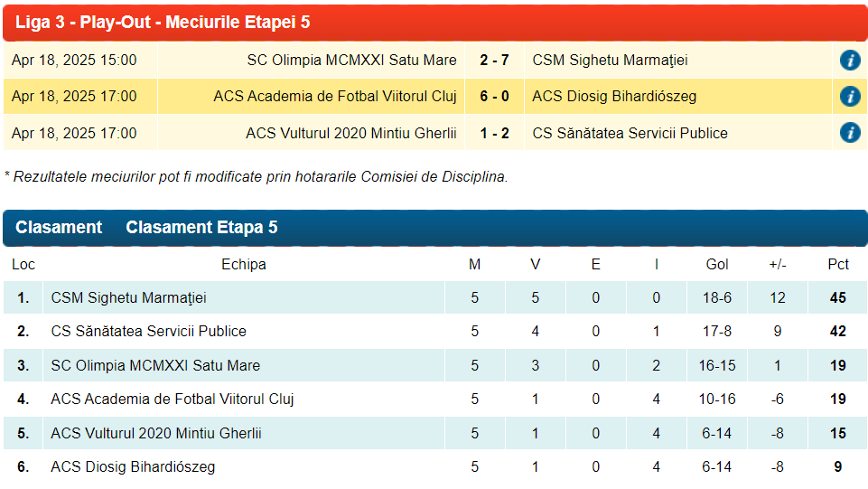Select the Clasament Etapa 5 tab
Screen dimensions: 868x489
point(201,228)
